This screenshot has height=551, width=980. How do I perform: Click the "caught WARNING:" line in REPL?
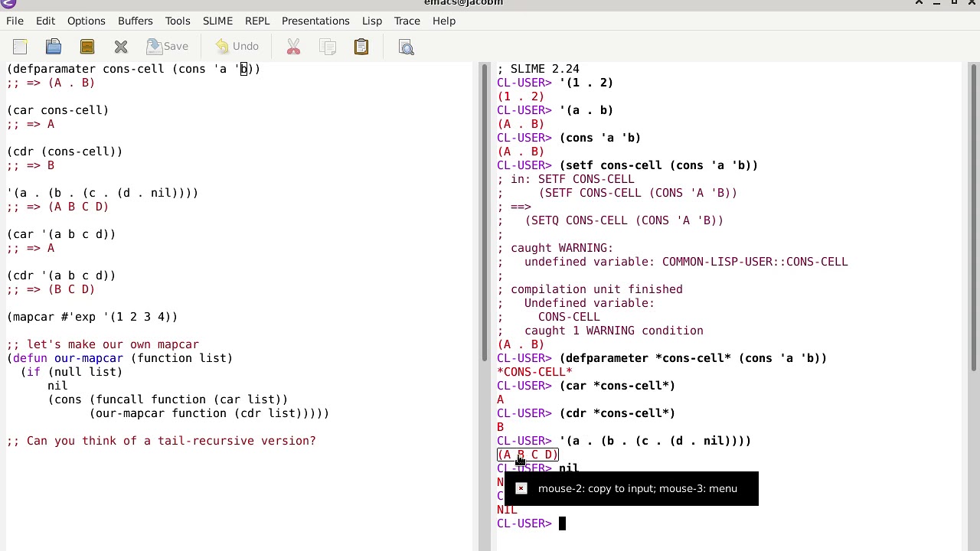click(x=555, y=248)
